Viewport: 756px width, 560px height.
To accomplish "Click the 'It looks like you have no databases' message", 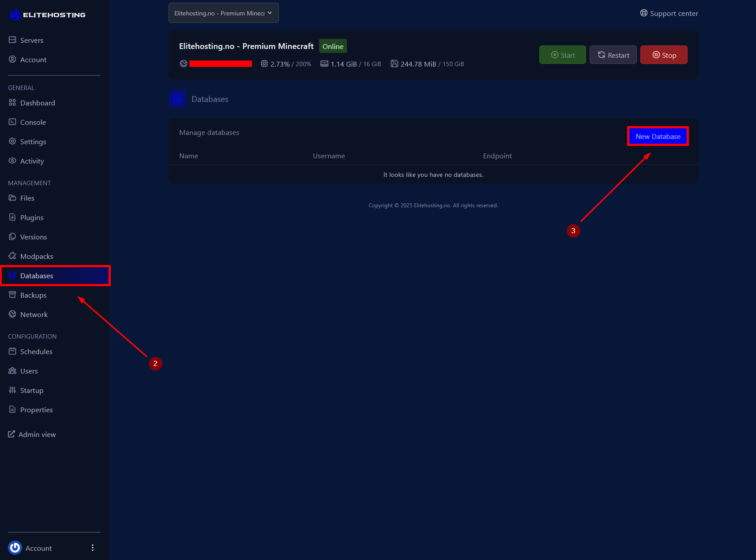I will [x=433, y=175].
